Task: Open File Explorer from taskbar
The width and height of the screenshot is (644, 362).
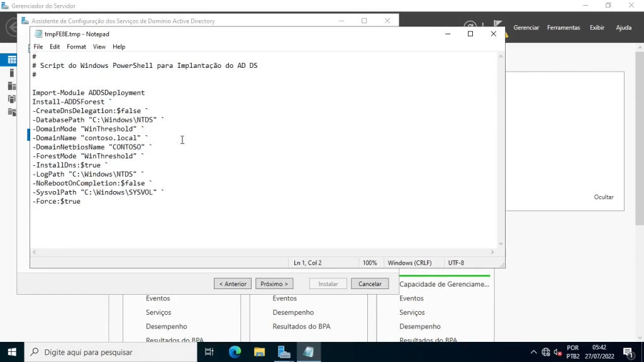Action: (x=259, y=352)
